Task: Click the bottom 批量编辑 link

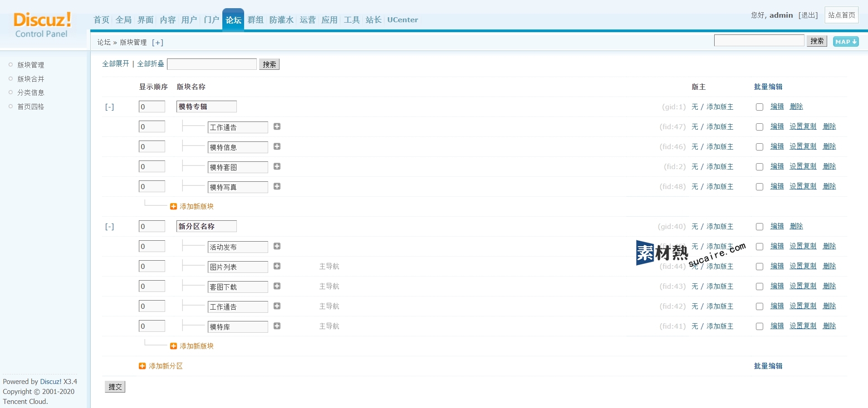Action: coord(768,366)
